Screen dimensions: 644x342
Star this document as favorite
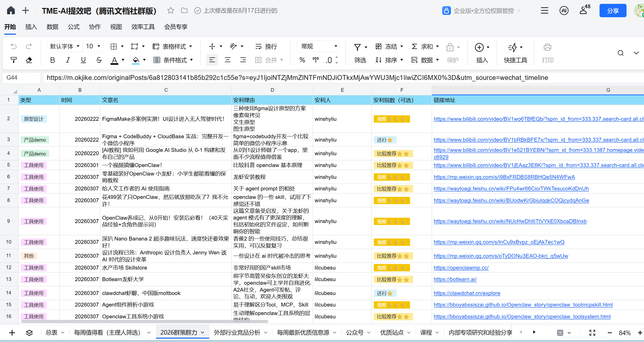pyautogui.click(x=170, y=11)
